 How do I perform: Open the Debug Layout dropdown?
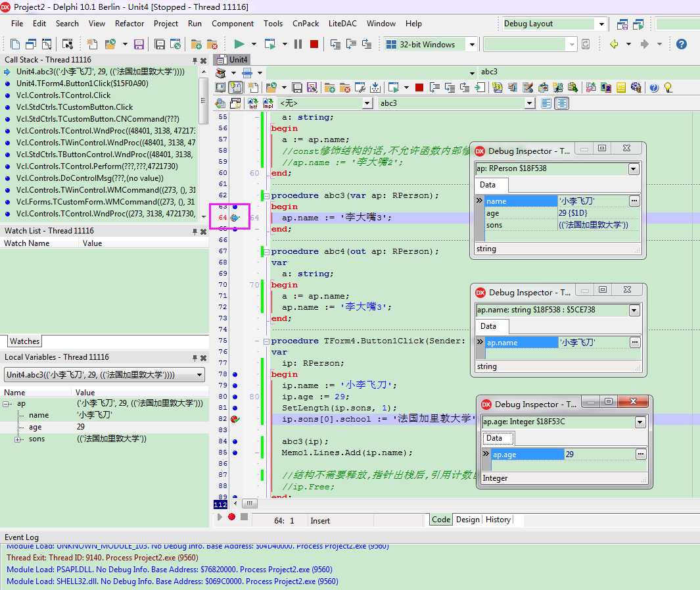click(601, 24)
